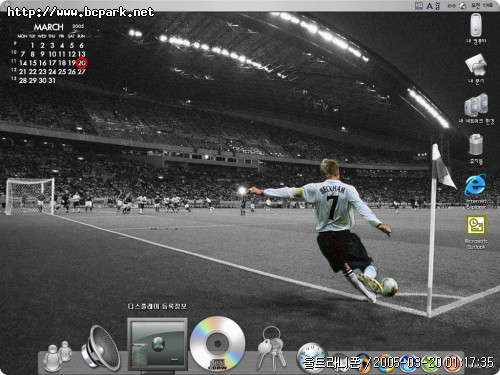Viewport: 500px width, 375px height.
Task: Click the highlighted date 20 on the calendar
Action: tap(82, 63)
